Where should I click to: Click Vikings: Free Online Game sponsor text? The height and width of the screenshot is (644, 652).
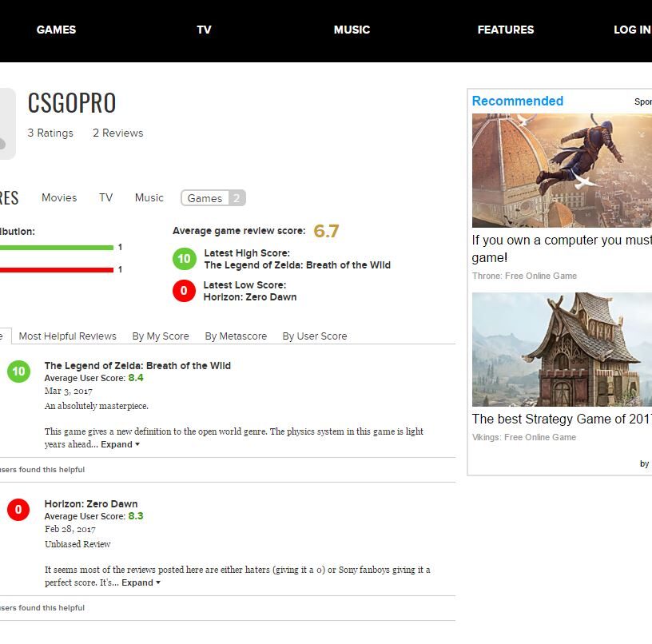pos(524,437)
